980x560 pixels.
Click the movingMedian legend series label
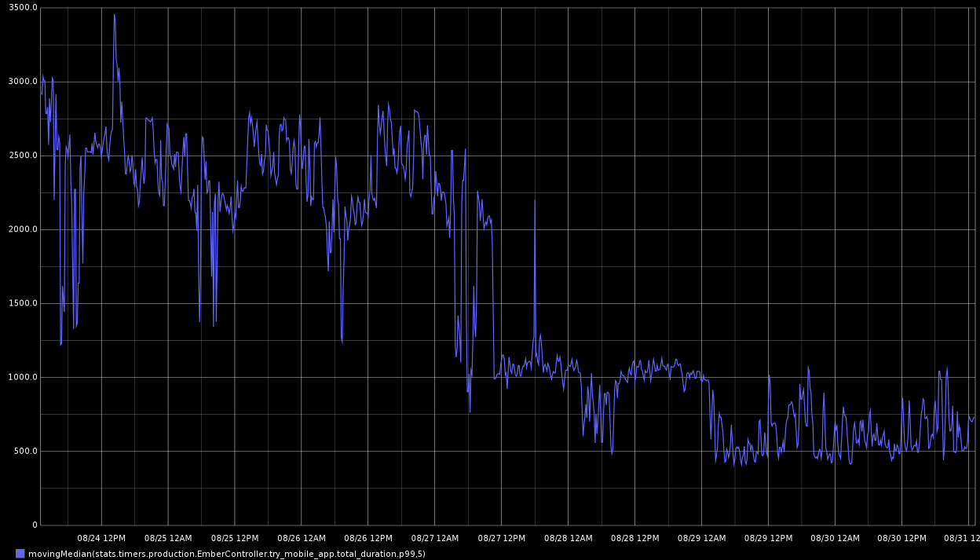pyautogui.click(x=226, y=554)
